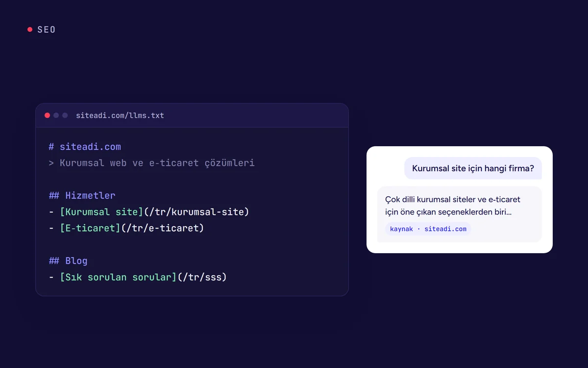
Task: Click the 'kaynak · siteadi.com' source chip
Action: [428, 229]
